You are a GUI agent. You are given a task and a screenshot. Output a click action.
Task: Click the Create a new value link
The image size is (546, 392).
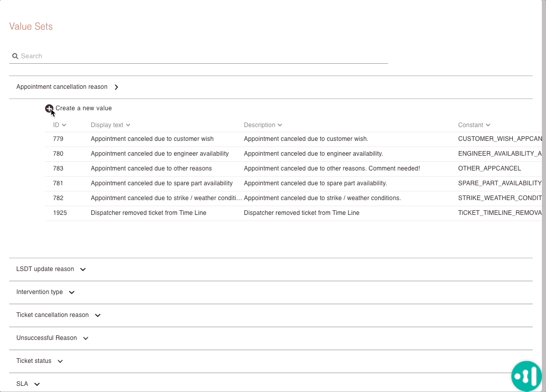pos(83,108)
